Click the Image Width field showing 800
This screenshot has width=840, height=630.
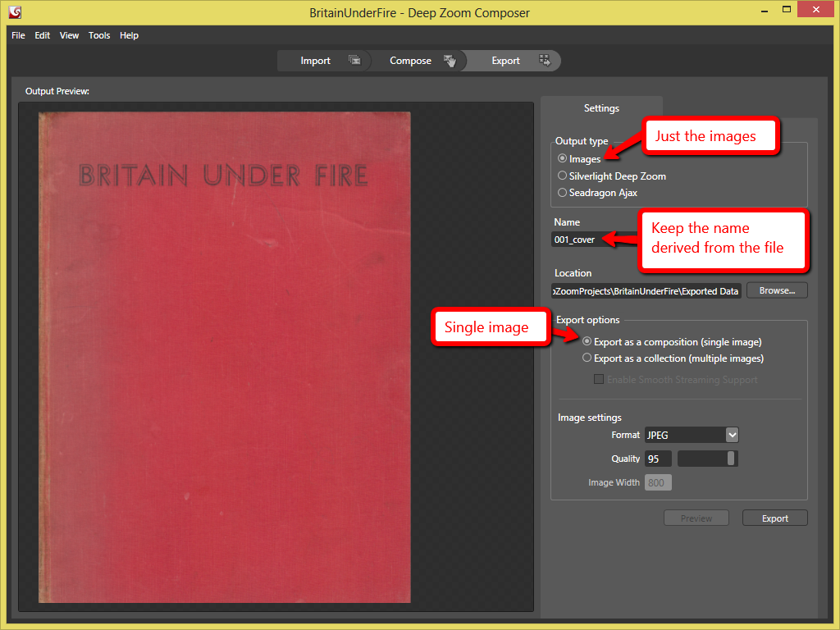click(x=658, y=482)
